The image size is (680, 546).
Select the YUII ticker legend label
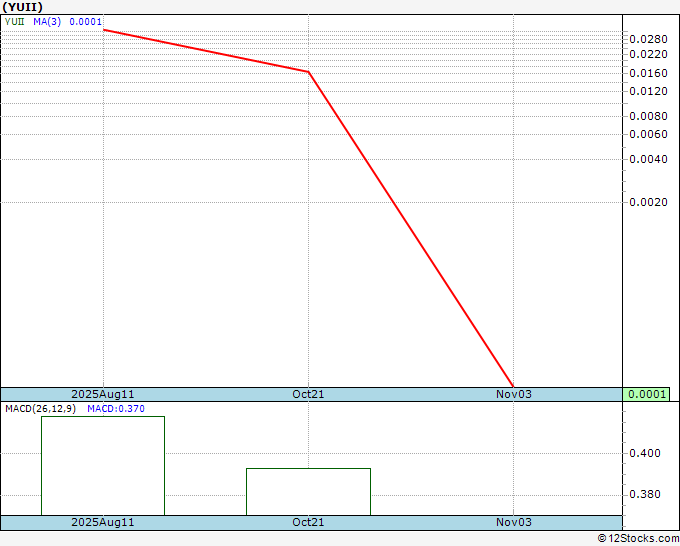click(x=14, y=22)
